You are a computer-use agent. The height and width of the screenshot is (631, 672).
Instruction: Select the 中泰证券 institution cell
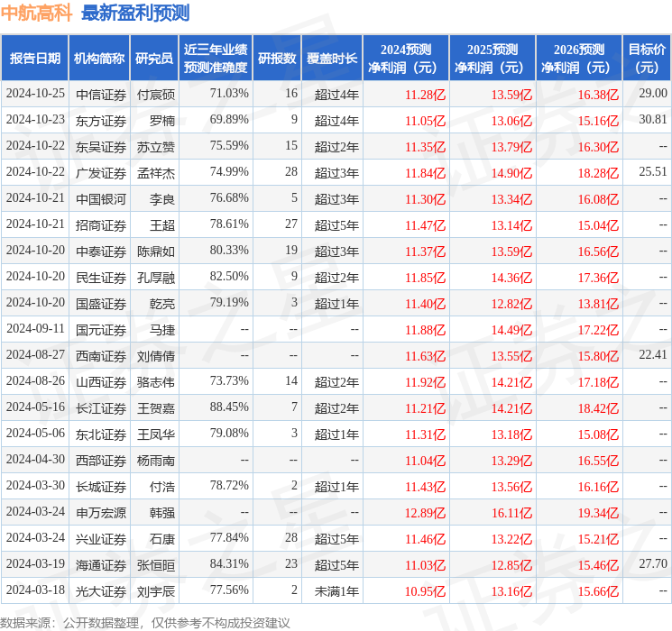101,251
